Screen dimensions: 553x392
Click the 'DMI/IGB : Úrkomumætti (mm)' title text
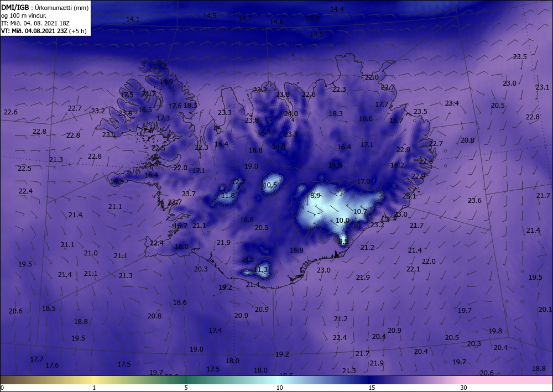pyautogui.click(x=45, y=7)
